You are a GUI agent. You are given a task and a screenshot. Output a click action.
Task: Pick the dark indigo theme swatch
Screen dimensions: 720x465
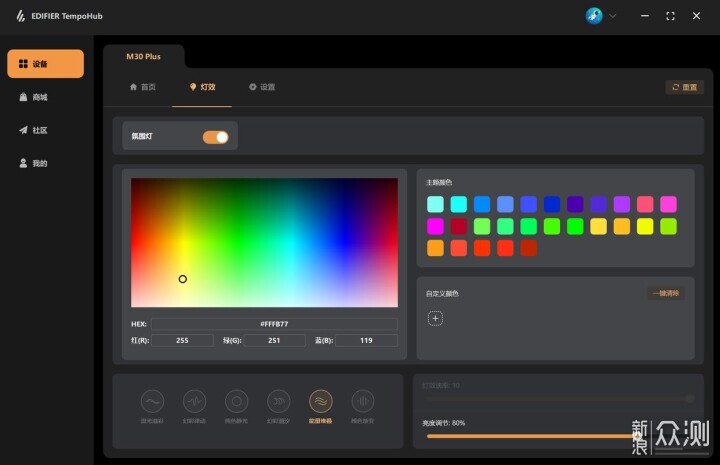click(x=575, y=204)
